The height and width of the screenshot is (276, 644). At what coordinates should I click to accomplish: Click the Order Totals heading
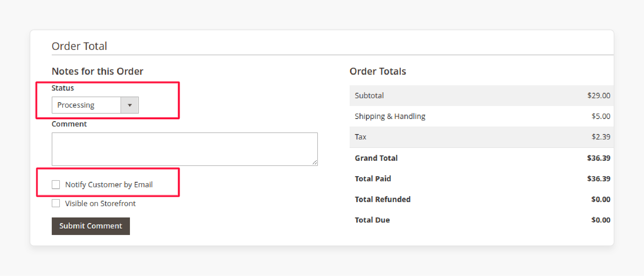(378, 71)
